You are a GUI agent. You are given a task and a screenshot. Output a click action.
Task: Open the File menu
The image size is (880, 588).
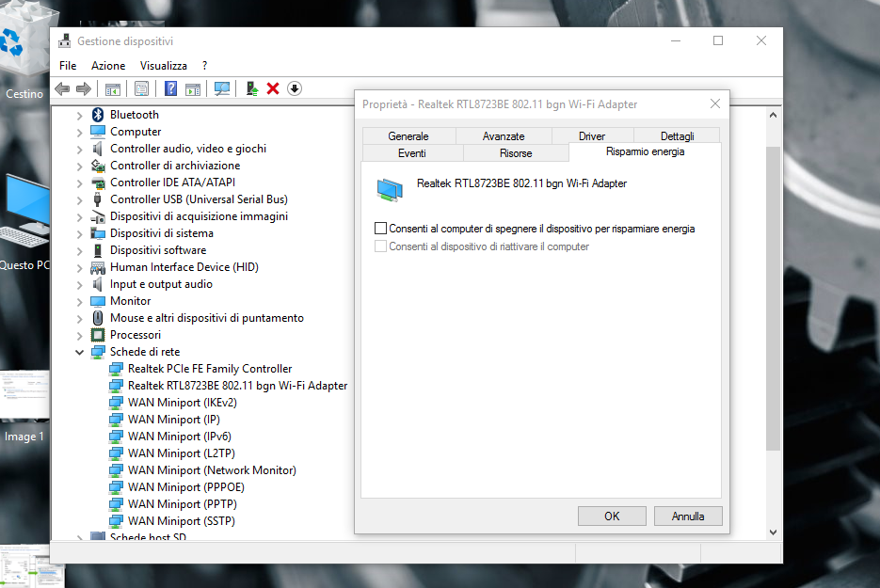(68, 66)
